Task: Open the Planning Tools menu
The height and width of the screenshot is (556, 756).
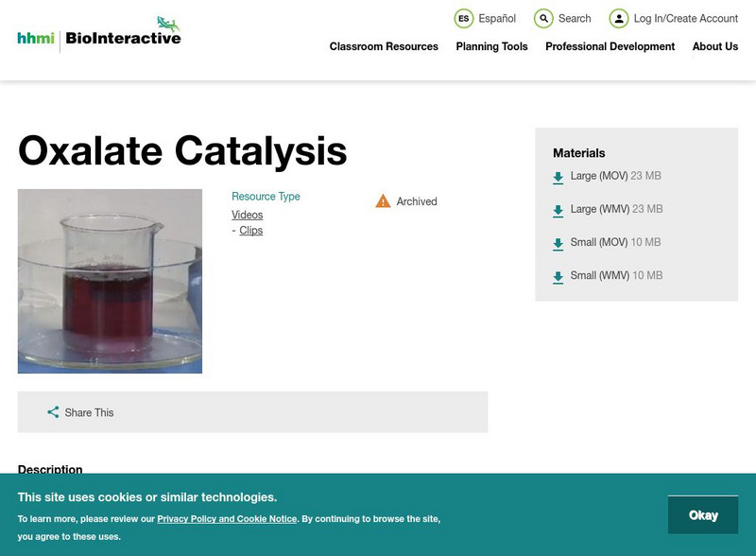Action: click(x=490, y=46)
